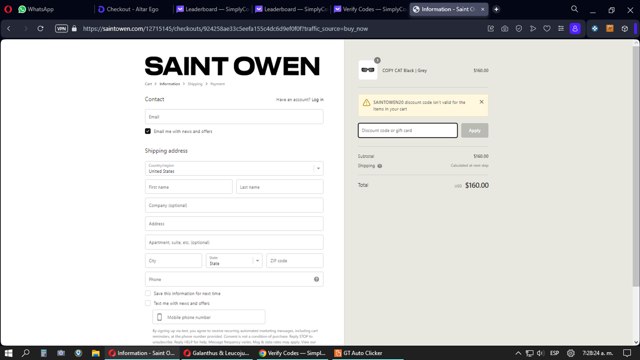Focus the Last name field

(x=280, y=187)
